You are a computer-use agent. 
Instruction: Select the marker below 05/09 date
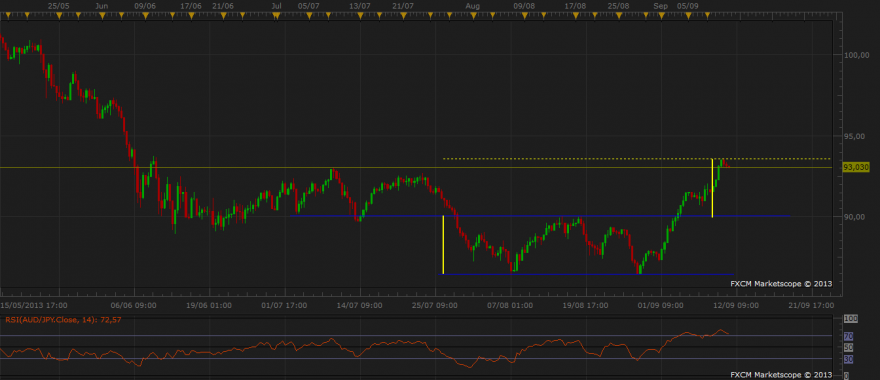pos(688,16)
